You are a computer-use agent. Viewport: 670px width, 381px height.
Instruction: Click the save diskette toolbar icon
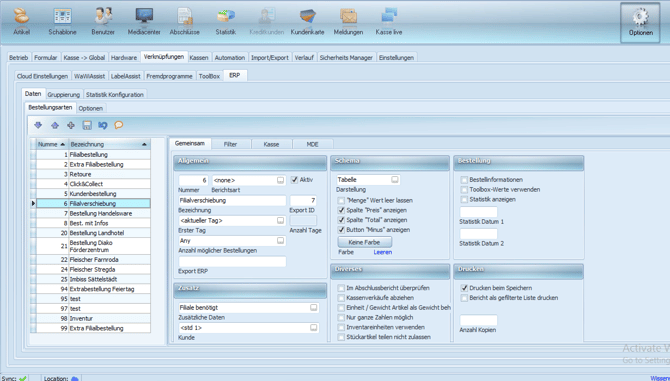click(x=87, y=125)
